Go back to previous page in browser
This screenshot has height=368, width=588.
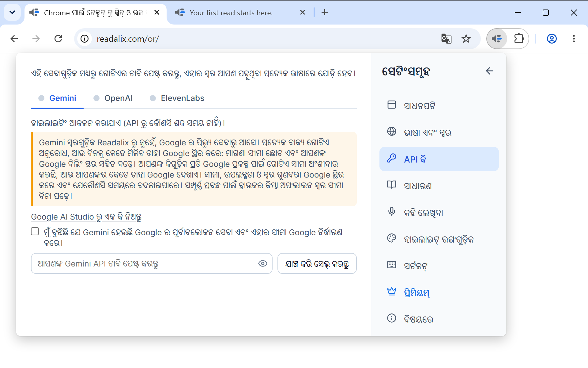tap(14, 39)
